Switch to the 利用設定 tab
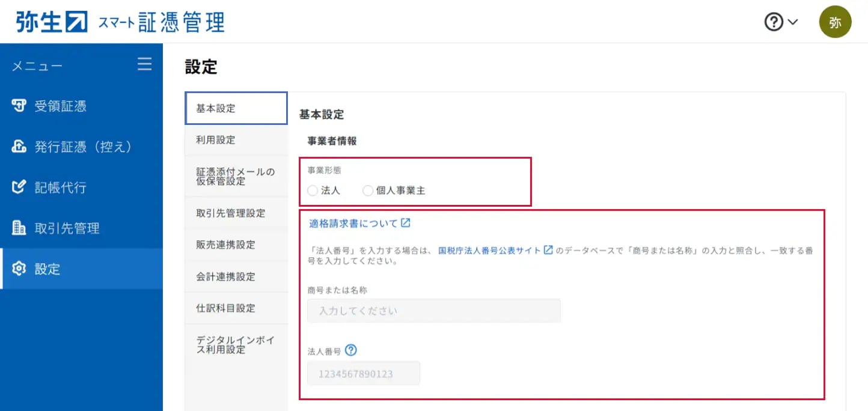868x411 pixels. click(216, 140)
